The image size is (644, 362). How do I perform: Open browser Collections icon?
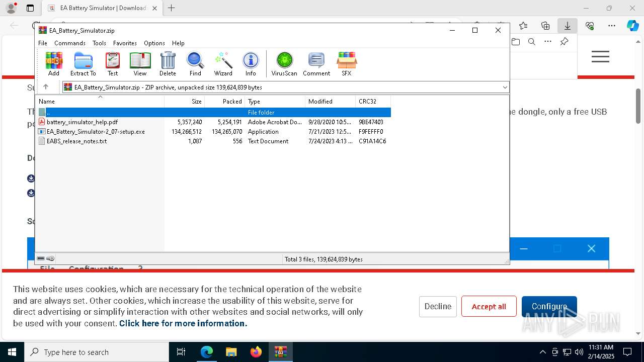[545, 26]
